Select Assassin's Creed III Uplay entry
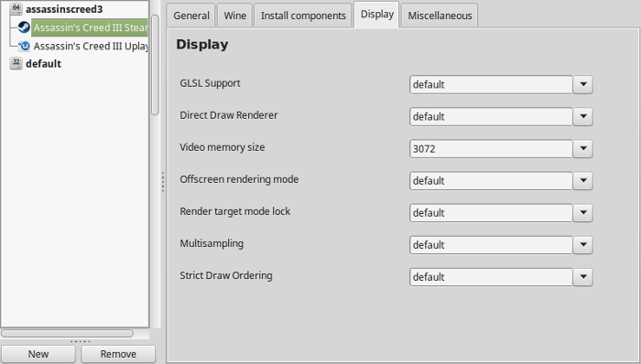Viewport: 641px width, 364px height. 91,46
